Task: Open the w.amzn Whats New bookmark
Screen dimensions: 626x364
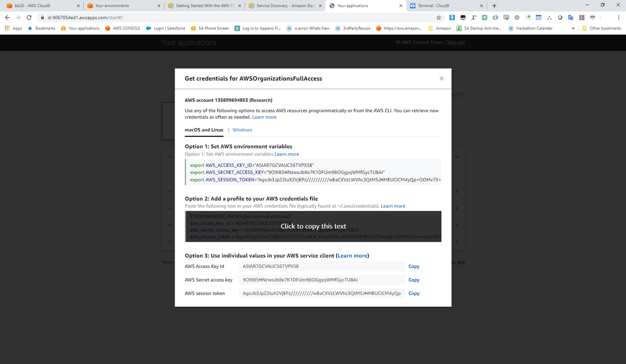Action: click(x=308, y=28)
